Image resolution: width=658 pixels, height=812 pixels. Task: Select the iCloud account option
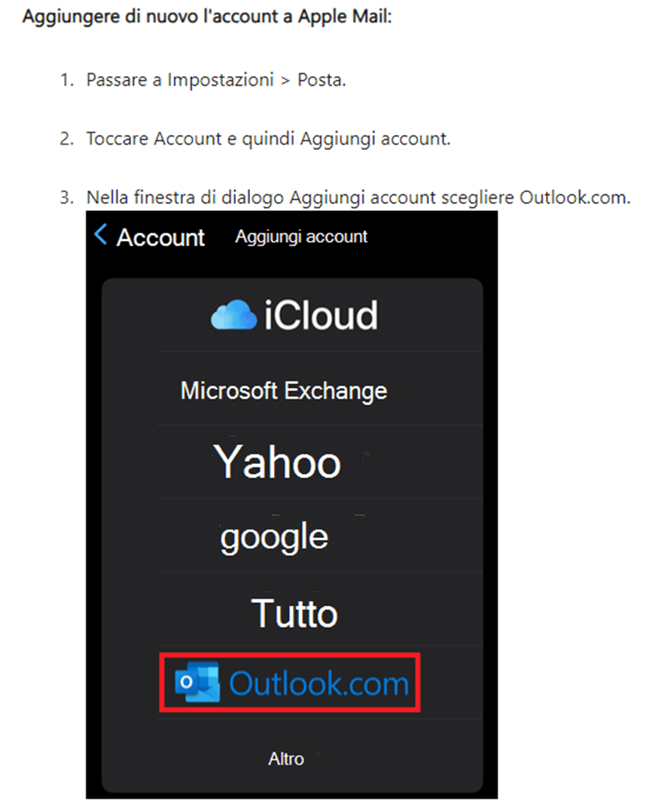pos(294,315)
